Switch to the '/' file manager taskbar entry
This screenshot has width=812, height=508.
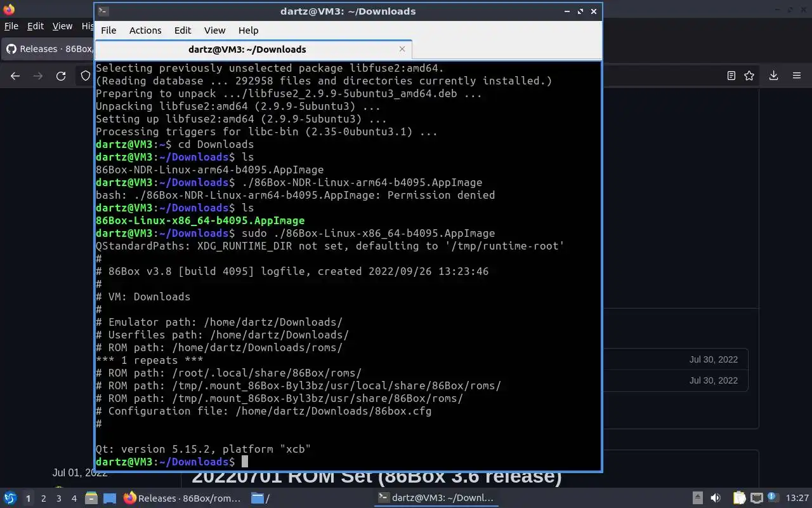point(261,498)
